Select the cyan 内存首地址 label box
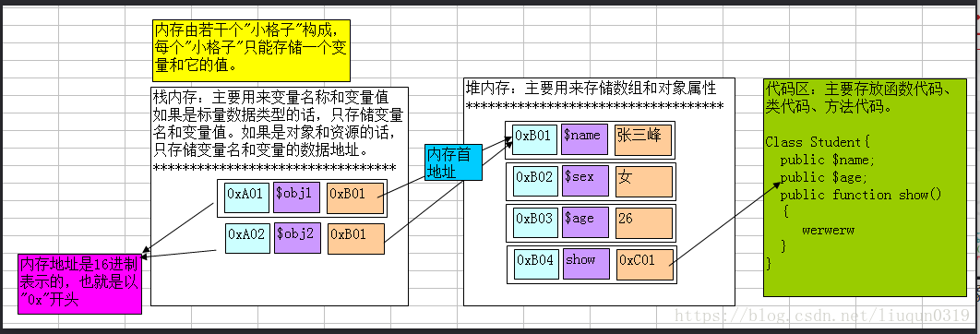The height and width of the screenshot is (334, 980). (x=454, y=162)
